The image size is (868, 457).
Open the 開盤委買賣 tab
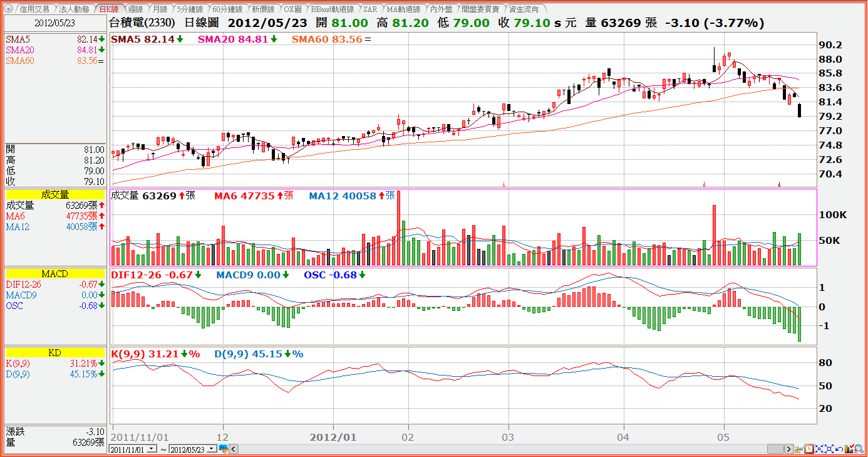[x=481, y=9]
